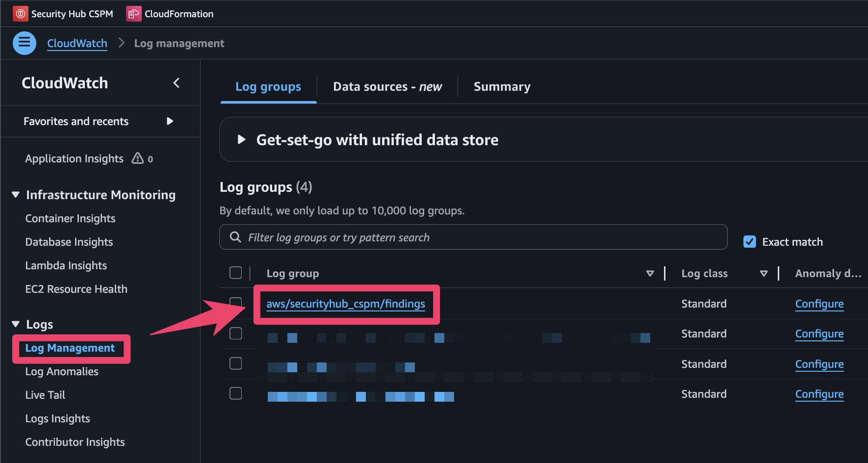Sort by Log group column arrow
868x463 pixels.
click(x=650, y=274)
